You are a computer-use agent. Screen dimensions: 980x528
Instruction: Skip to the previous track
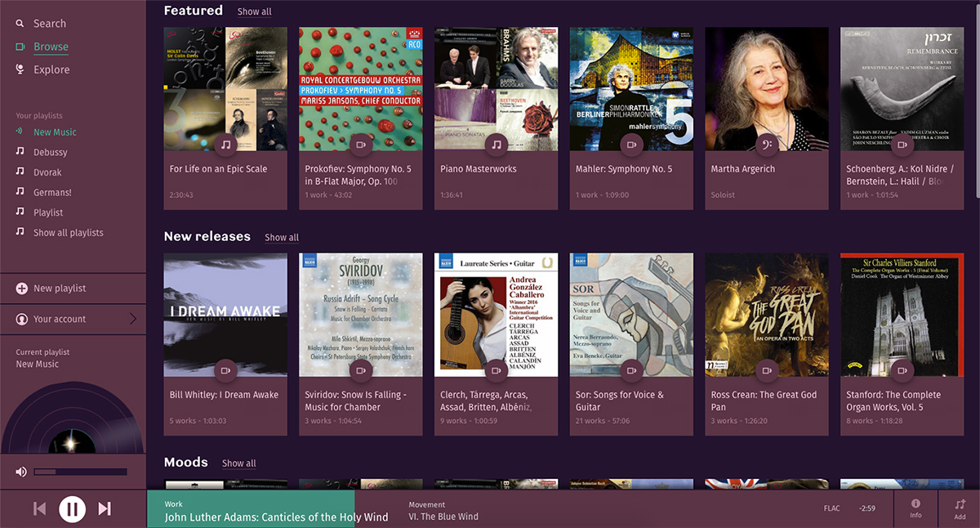click(39, 509)
